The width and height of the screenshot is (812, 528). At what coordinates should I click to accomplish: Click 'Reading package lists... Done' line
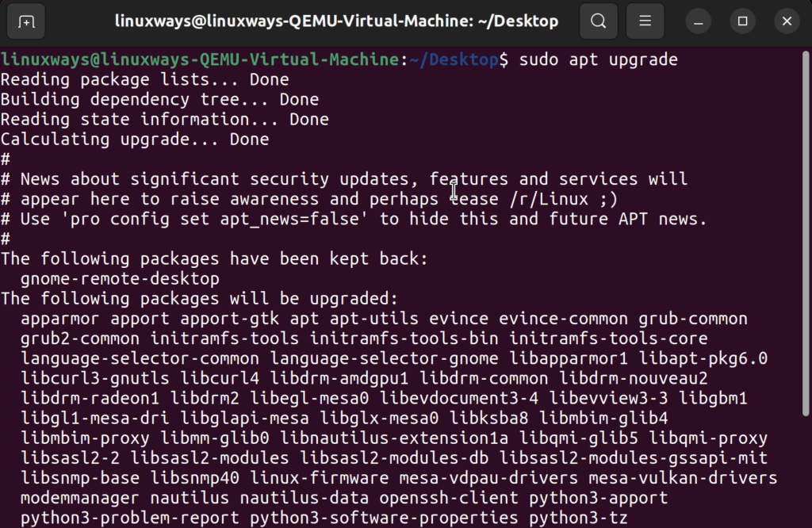[144, 80]
